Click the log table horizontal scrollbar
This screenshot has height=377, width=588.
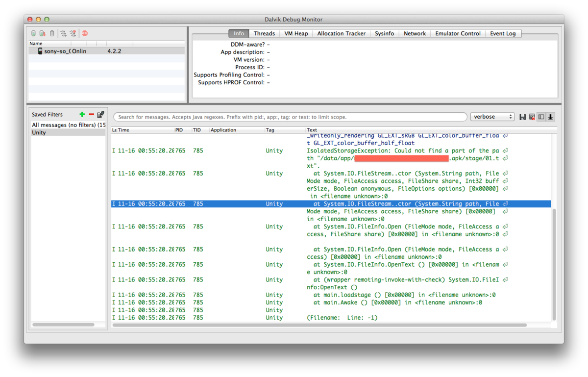tap(319, 325)
